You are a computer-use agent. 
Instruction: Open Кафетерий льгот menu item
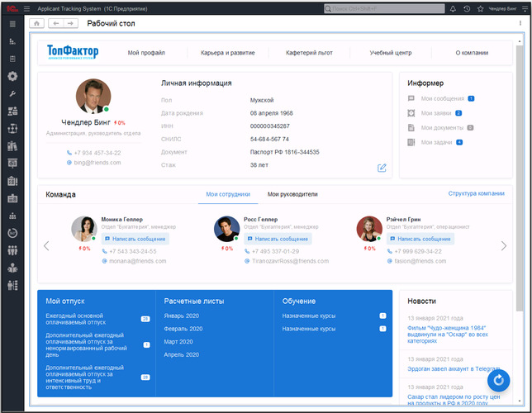click(x=309, y=53)
